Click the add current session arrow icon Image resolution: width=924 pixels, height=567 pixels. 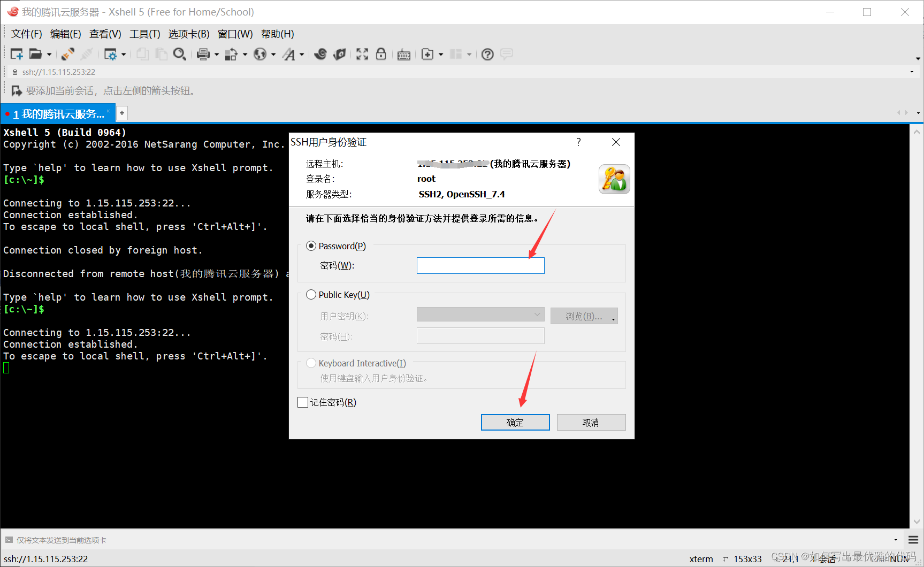coord(17,91)
